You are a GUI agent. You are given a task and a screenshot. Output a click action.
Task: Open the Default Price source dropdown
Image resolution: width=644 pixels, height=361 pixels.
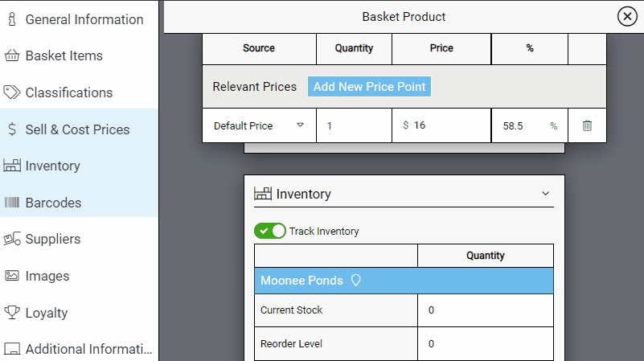coord(300,125)
